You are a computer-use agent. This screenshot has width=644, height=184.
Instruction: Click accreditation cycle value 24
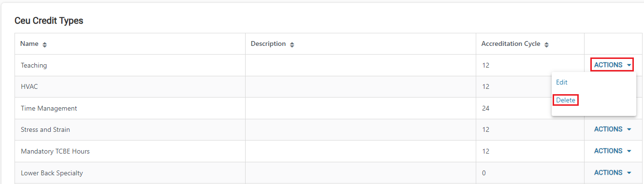(x=485, y=108)
